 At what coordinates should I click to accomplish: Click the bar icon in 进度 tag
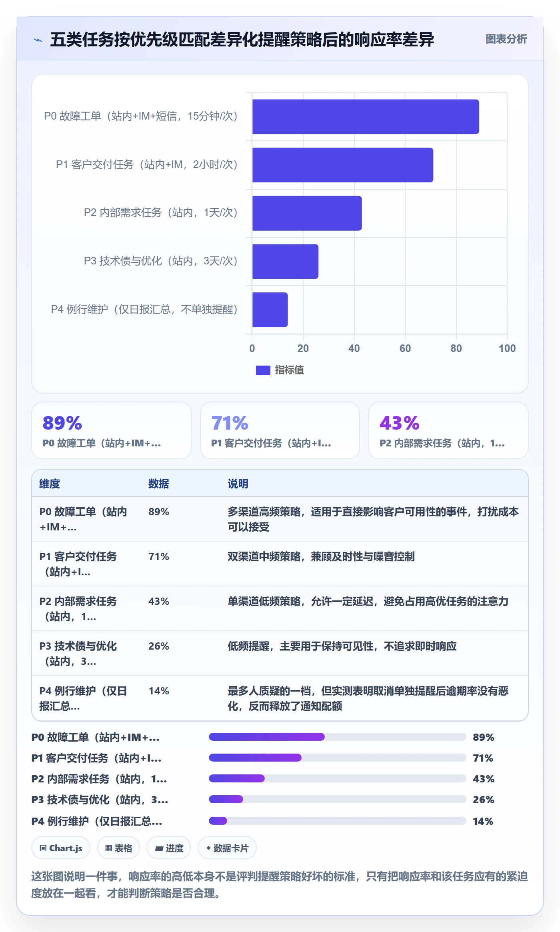tap(159, 848)
